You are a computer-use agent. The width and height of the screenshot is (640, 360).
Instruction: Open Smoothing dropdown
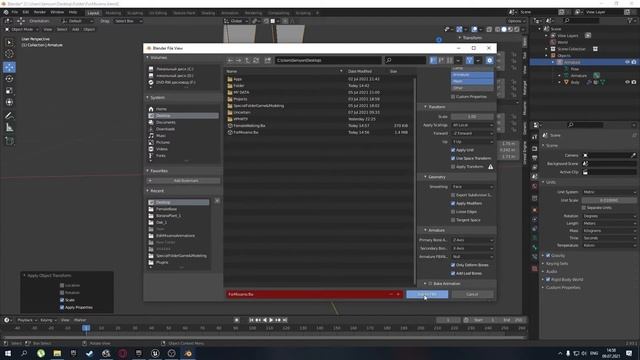coord(472,187)
